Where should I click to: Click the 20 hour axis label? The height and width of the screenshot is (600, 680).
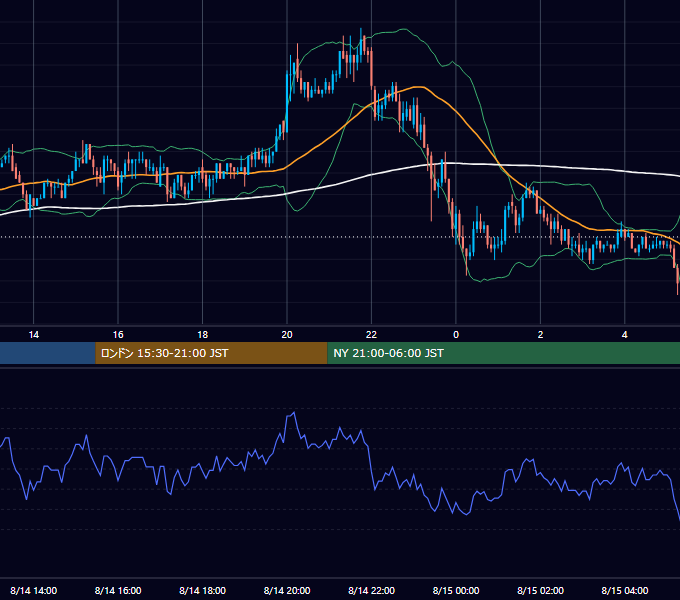287,335
